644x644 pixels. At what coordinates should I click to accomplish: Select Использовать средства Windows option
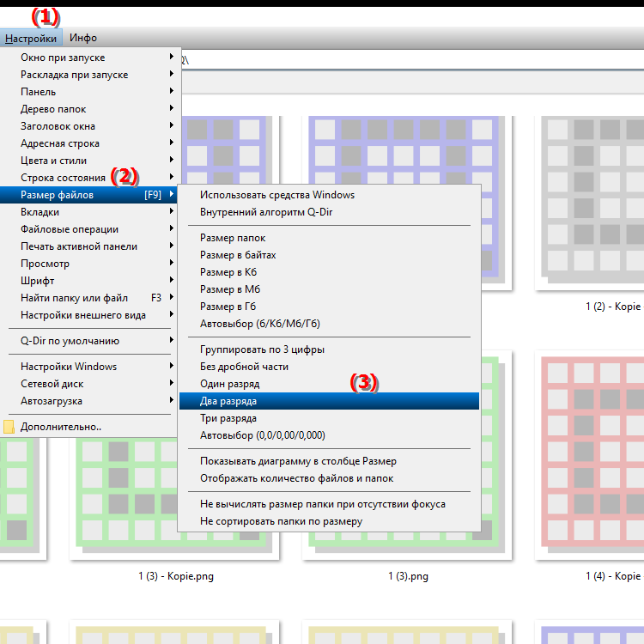coord(329,195)
